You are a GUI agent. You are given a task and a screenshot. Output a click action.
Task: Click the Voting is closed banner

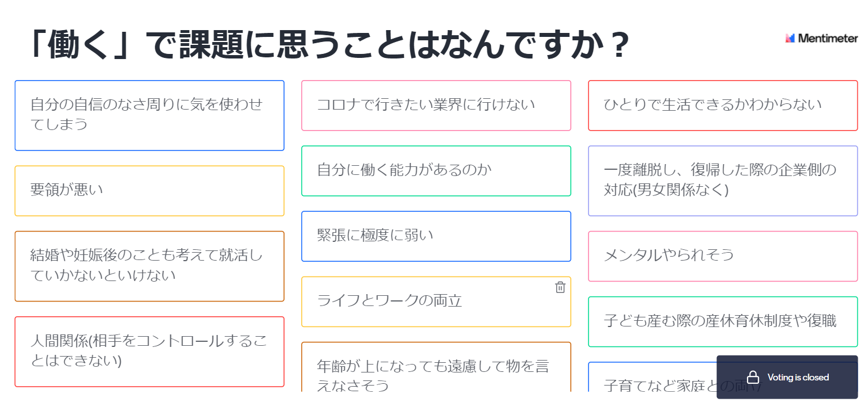pyautogui.click(x=787, y=377)
